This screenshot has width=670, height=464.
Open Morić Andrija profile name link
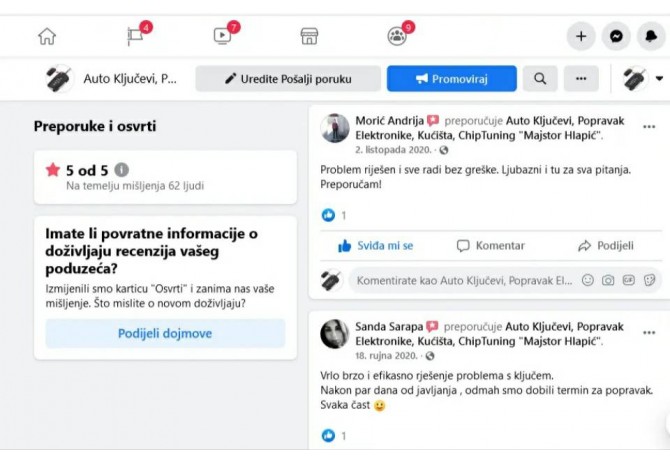tap(389, 121)
